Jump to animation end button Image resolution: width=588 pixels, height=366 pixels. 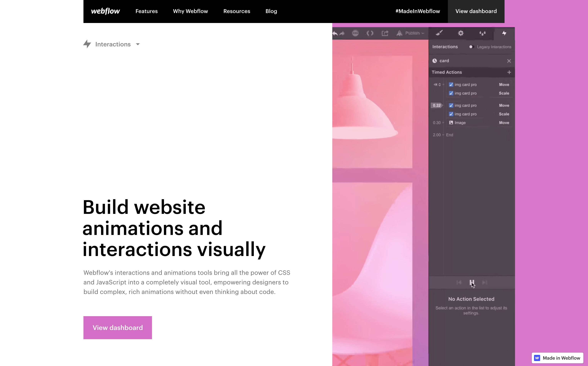click(484, 282)
